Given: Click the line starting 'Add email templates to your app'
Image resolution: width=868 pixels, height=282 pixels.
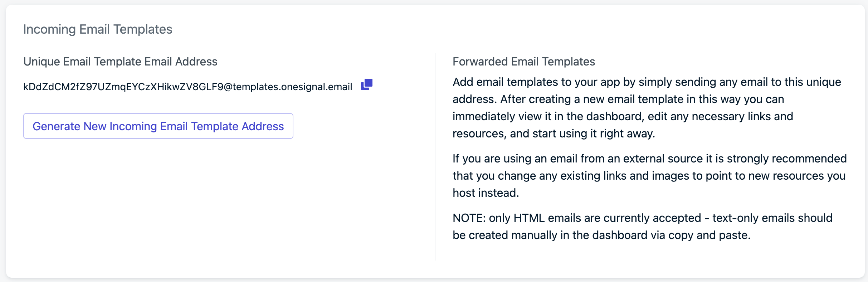Looking at the screenshot, I should (647, 82).
